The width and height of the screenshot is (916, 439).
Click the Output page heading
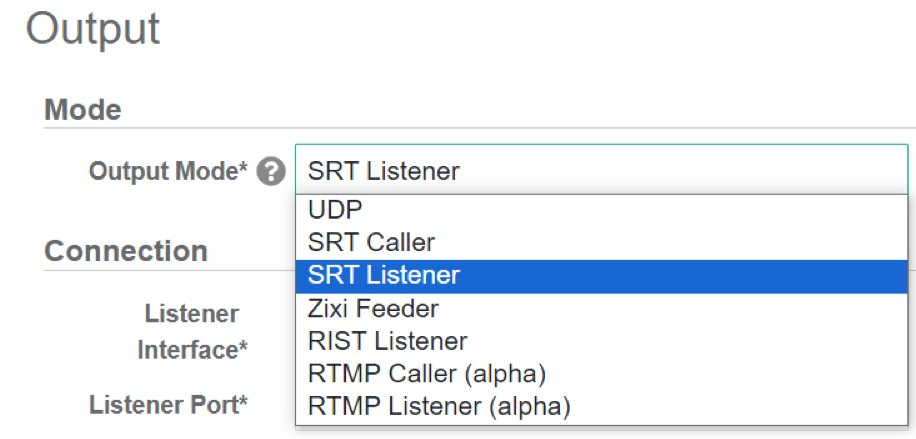pos(93,29)
